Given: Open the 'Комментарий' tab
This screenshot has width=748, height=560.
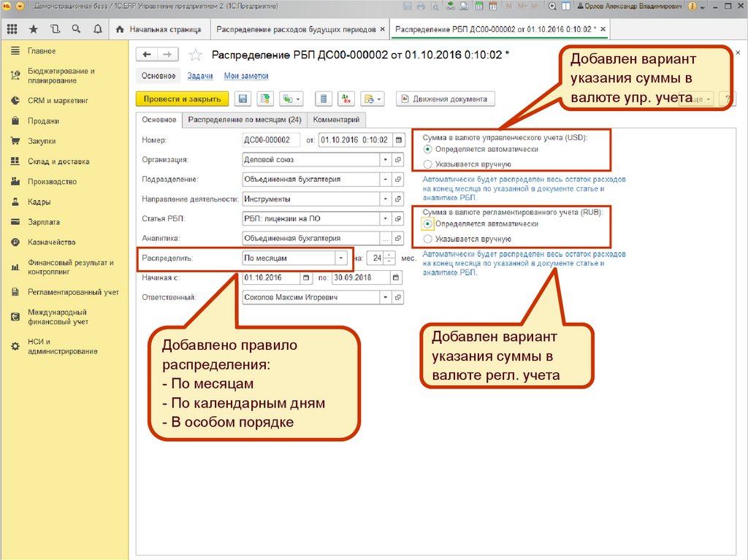Looking at the screenshot, I should click(x=336, y=120).
